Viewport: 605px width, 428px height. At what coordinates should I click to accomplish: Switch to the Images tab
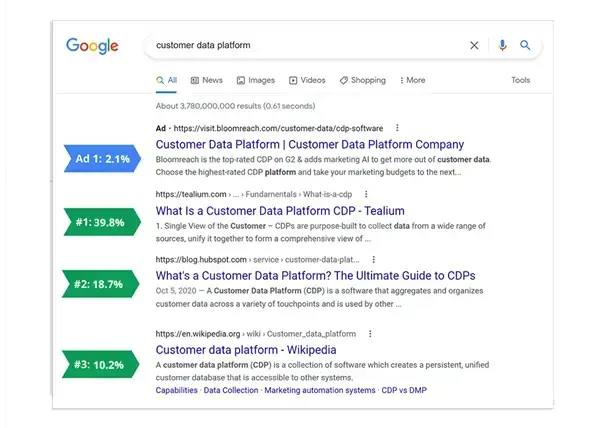255,80
